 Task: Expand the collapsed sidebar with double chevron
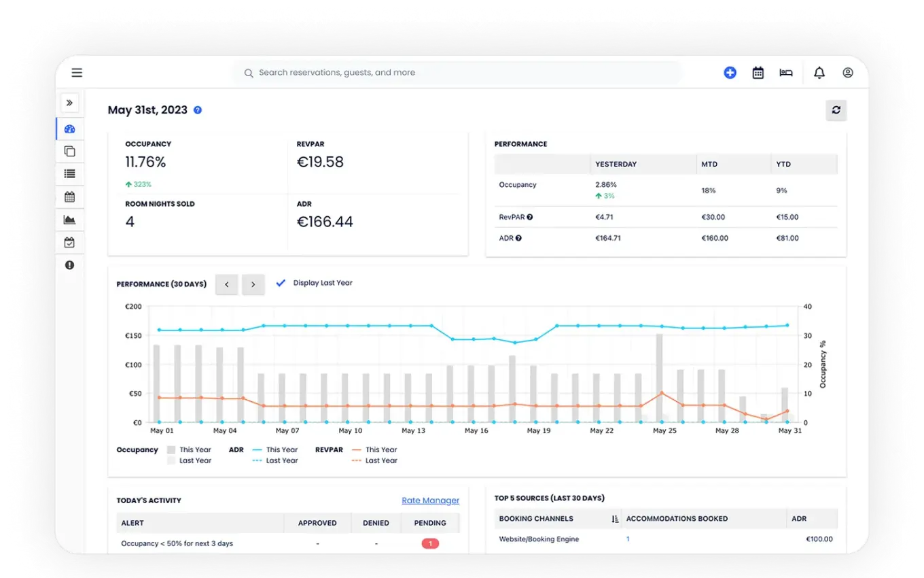click(69, 103)
